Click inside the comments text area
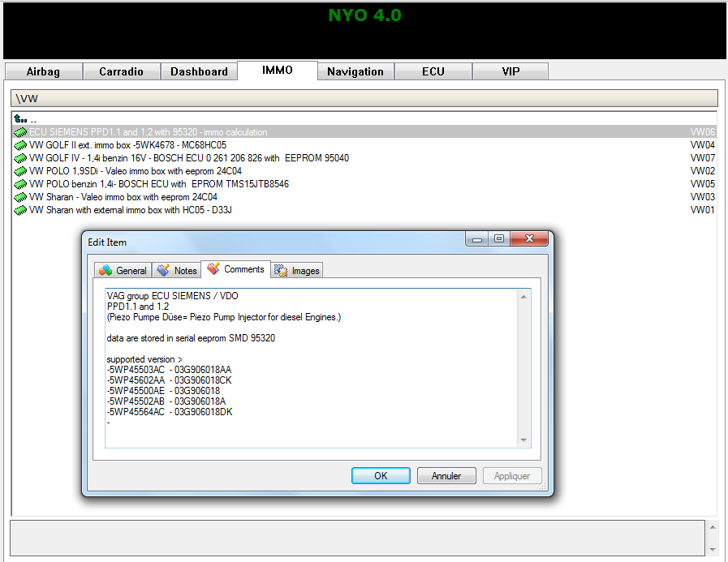This screenshot has width=728, height=562. 311,368
